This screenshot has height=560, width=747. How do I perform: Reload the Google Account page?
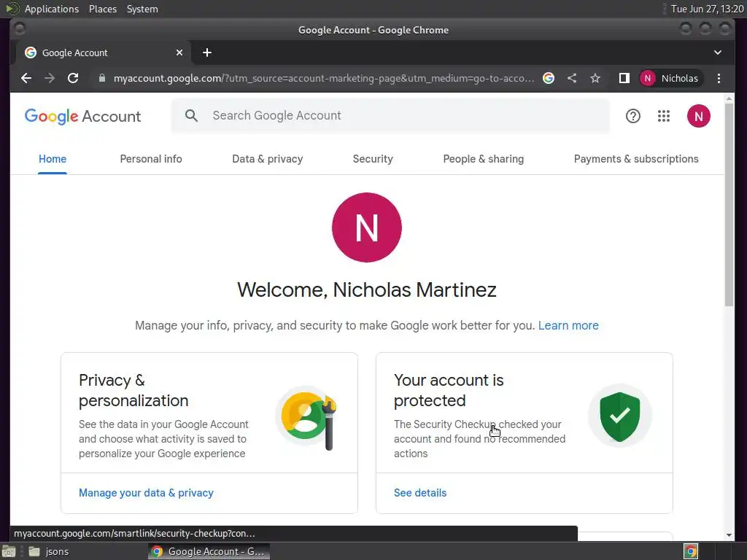[x=73, y=78]
